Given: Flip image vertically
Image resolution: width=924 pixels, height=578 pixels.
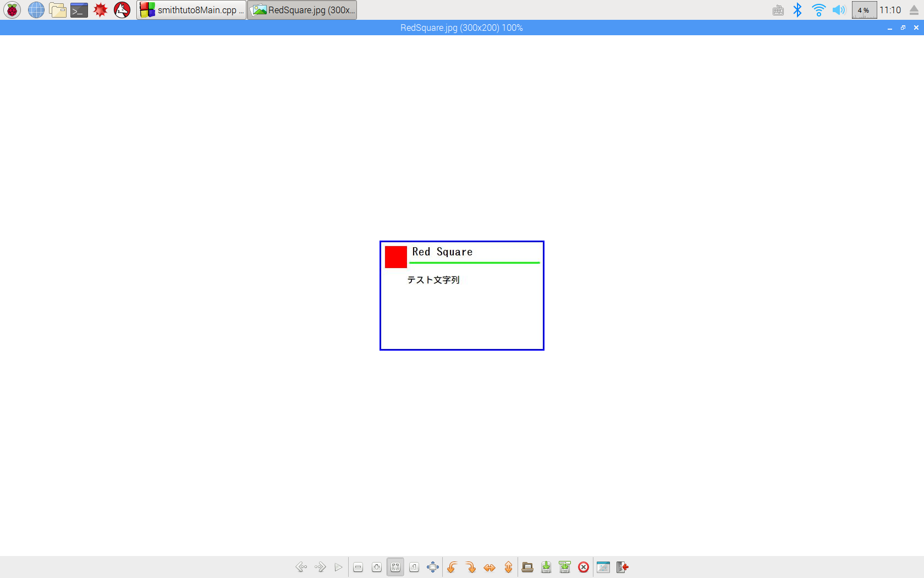Looking at the screenshot, I should pyautogui.click(x=508, y=567).
